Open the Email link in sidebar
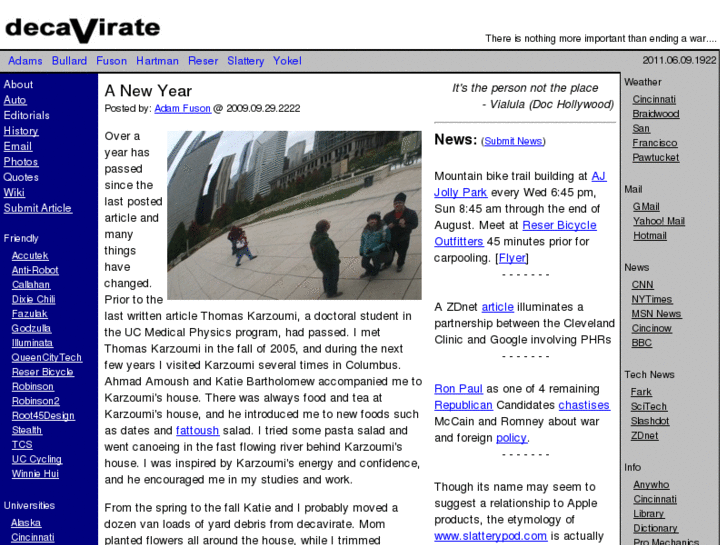727x545 pixels. [18, 146]
